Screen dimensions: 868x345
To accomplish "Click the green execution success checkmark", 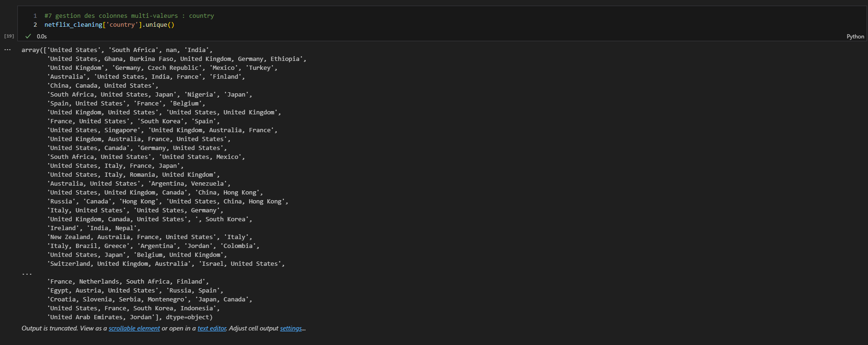I will point(28,36).
